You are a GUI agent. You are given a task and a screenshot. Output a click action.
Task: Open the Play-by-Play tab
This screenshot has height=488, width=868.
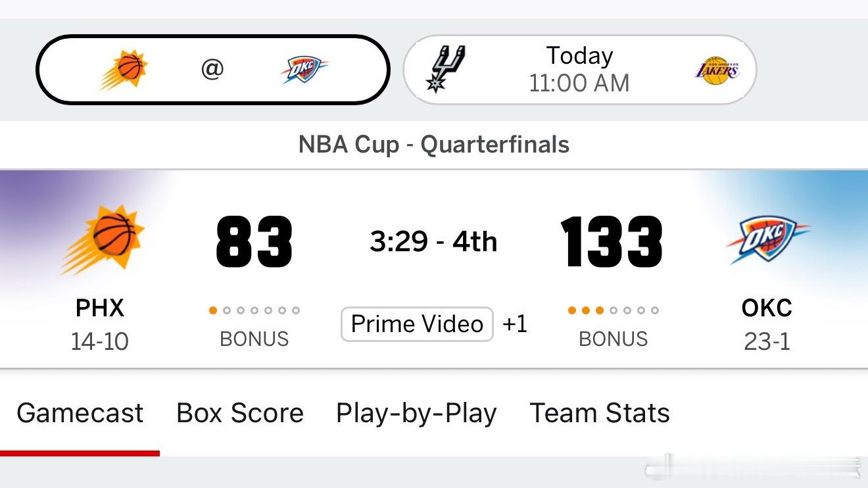(x=417, y=413)
